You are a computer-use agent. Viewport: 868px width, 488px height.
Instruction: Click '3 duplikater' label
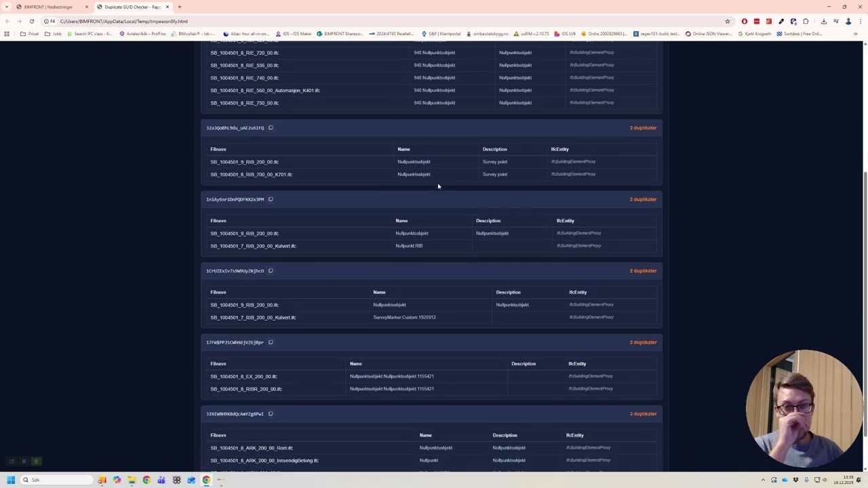643,413
